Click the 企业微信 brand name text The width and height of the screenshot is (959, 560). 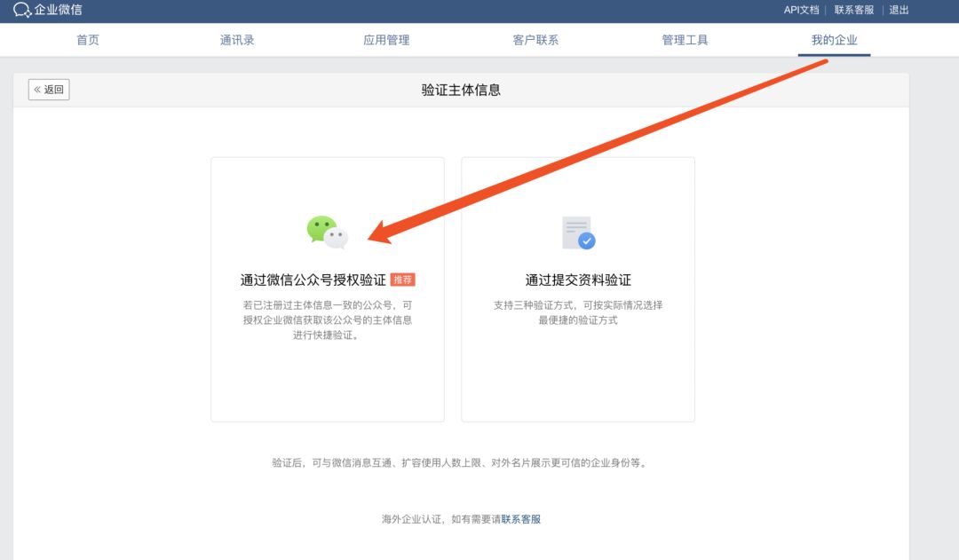coord(58,10)
